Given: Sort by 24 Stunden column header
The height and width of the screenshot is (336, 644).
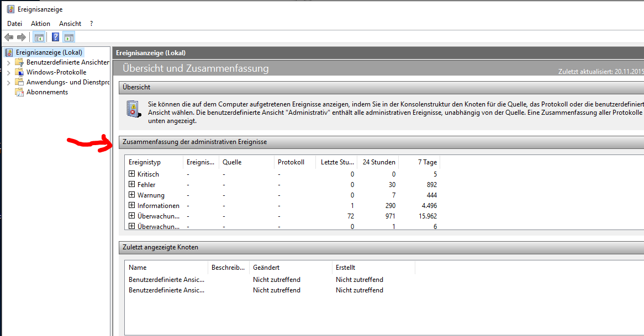Looking at the screenshot, I should click(378, 162).
